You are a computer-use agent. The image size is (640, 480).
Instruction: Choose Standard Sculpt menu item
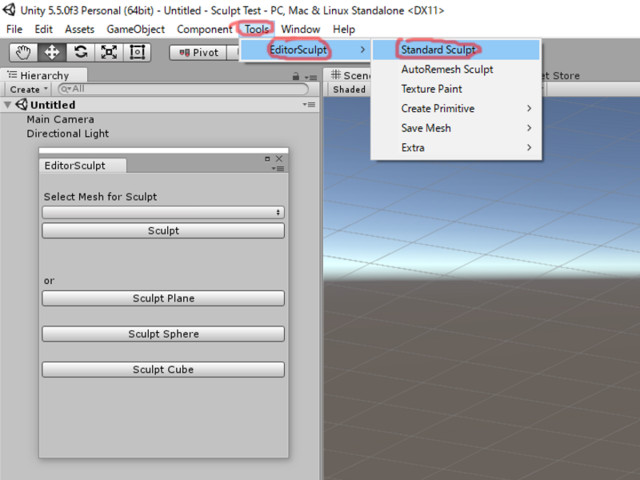tap(456, 50)
